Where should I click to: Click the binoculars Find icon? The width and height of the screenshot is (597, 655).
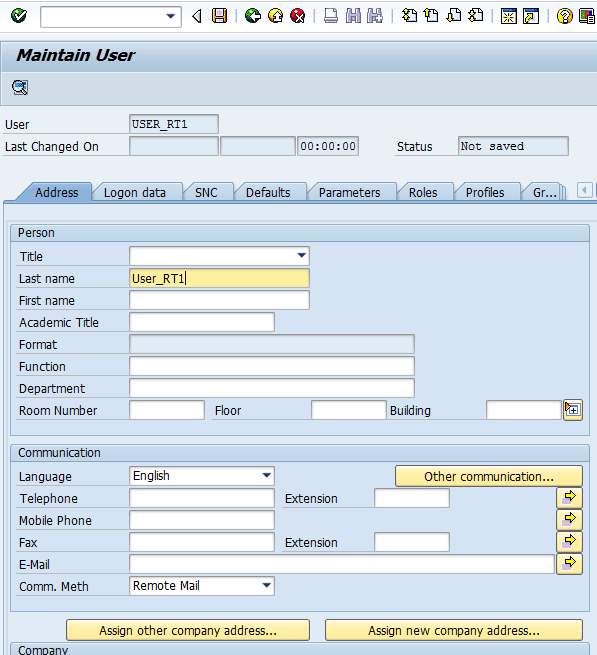tap(353, 16)
